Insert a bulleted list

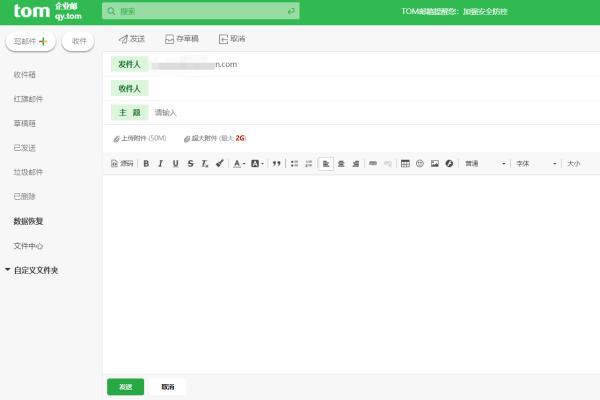[x=294, y=164]
